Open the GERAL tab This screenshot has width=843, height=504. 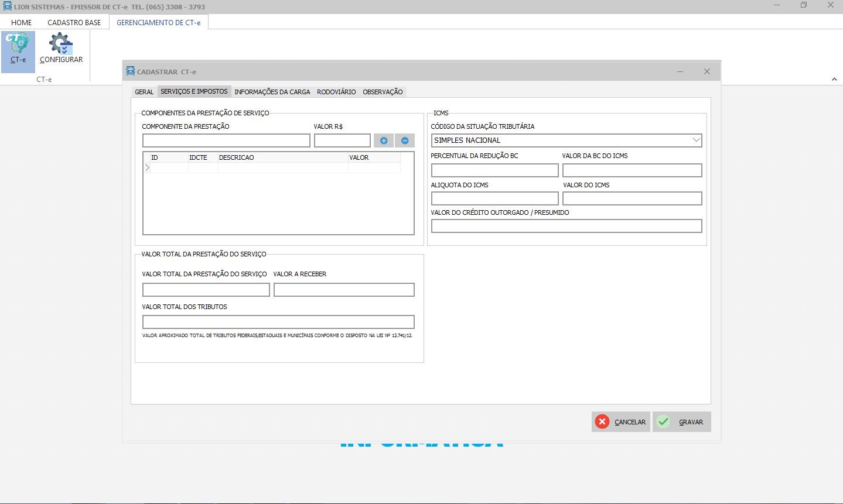point(144,92)
